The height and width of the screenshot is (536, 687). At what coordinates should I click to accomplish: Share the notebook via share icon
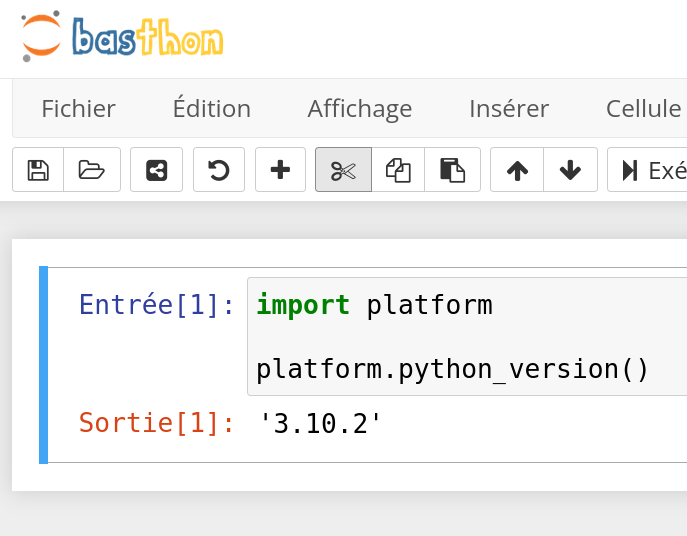(156, 170)
